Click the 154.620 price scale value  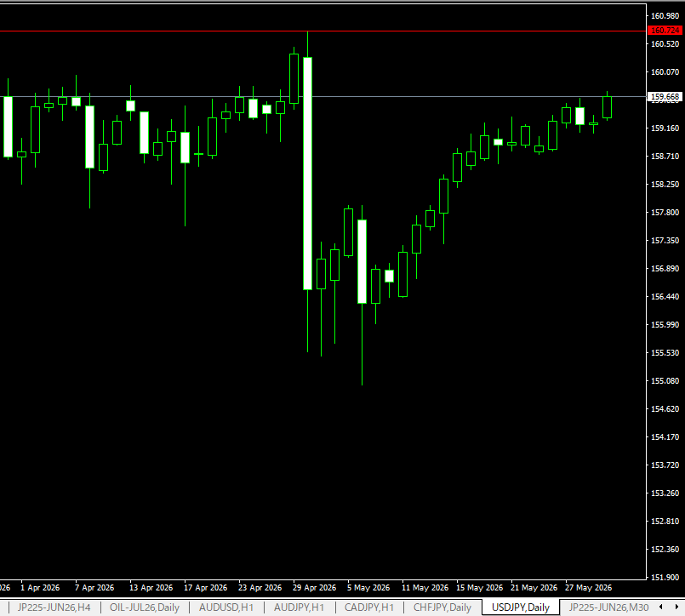[x=665, y=409]
